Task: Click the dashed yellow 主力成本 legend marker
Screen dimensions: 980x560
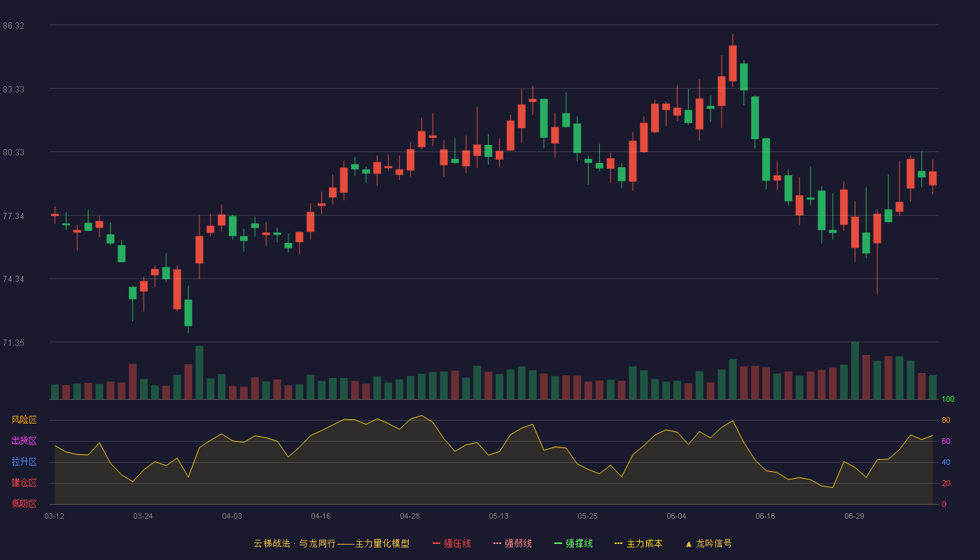Action: [619, 543]
